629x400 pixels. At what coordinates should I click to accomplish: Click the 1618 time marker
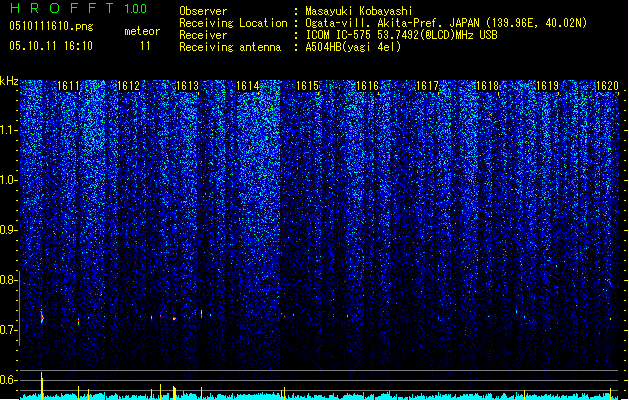coord(487,86)
